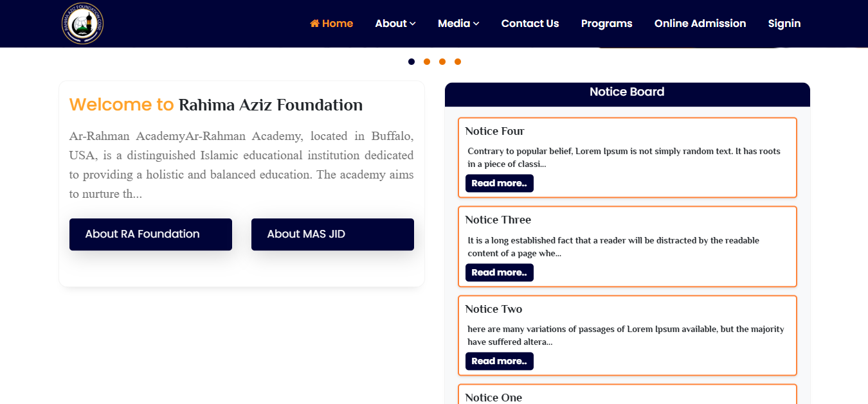Viewport: 868px width, 404px height.
Task: Click the 'many variations of passages' notice text
Action: click(626, 335)
